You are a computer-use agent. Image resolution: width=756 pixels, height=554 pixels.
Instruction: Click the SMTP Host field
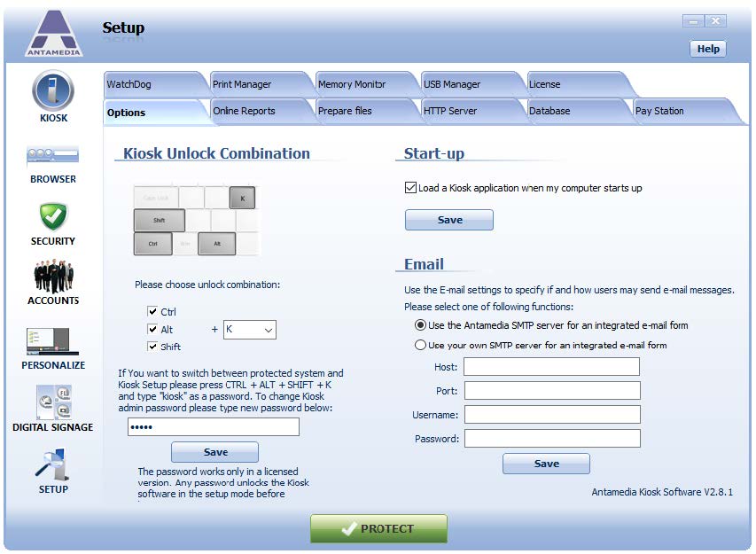coord(552,366)
